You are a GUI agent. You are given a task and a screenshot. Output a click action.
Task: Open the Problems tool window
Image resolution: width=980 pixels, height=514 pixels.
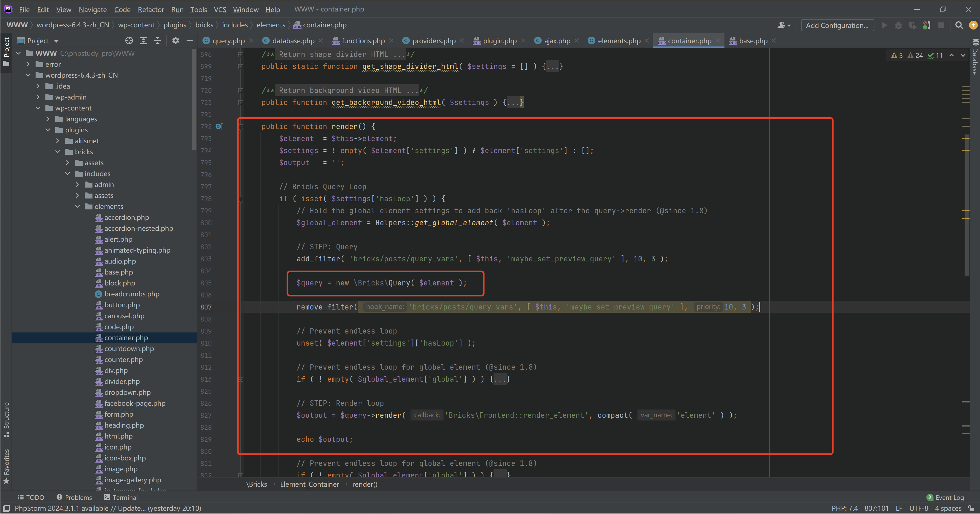74,497
